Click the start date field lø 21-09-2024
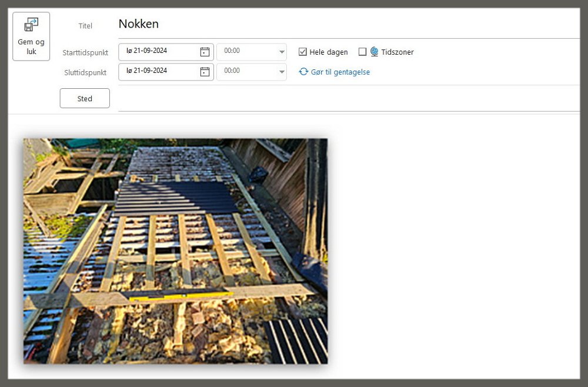 click(x=159, y=52)
